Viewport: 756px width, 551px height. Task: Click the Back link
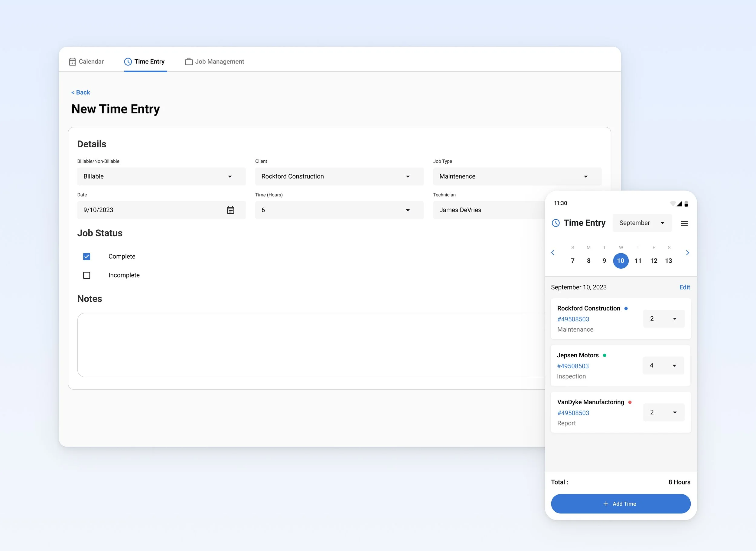point(81,92)
